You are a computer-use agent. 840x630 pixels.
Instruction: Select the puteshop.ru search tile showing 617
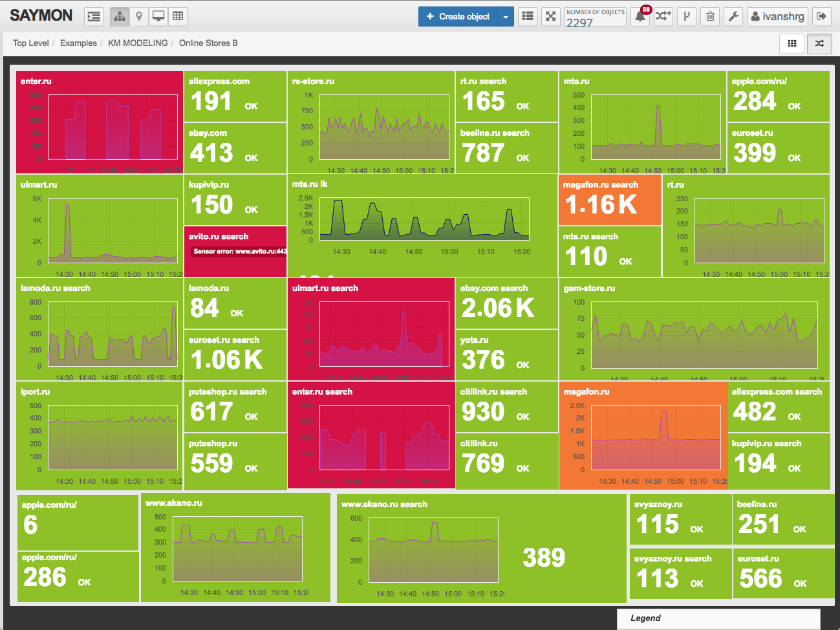[235, 407]
